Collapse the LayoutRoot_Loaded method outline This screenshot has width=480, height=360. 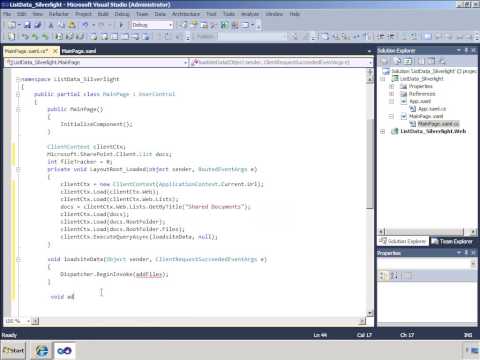tap(18, 169)
